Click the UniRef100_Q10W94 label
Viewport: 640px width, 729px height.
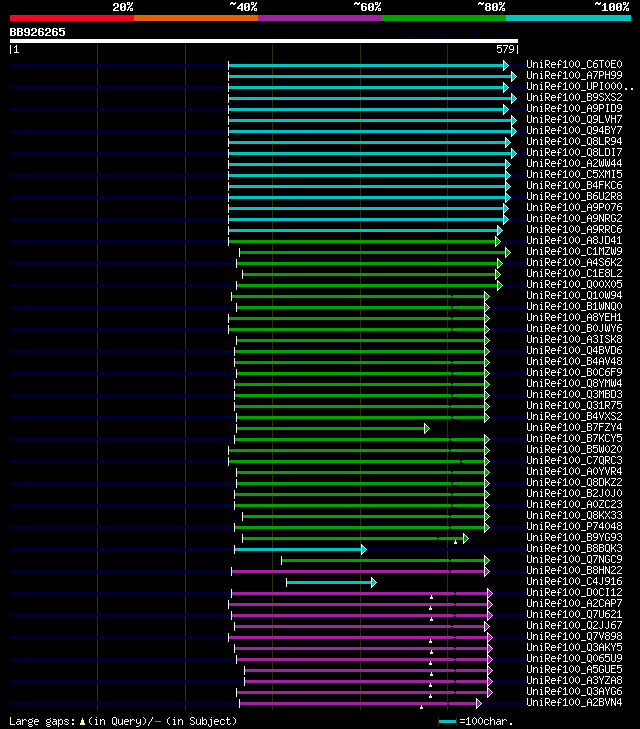point(574,296)
